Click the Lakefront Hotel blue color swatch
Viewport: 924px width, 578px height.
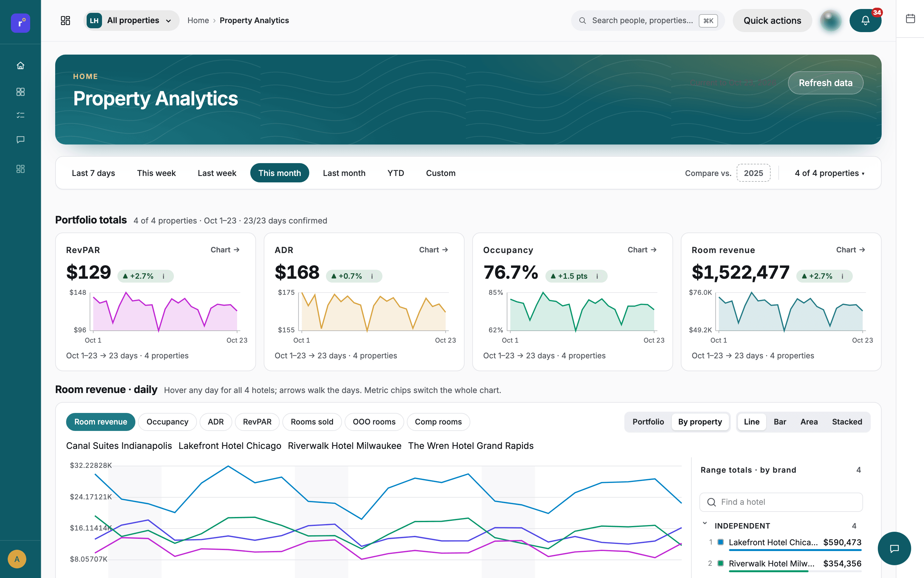[721, 542]
